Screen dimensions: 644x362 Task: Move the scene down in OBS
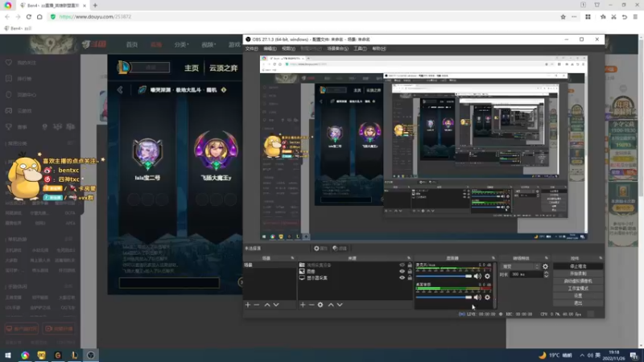pos(276,305)
